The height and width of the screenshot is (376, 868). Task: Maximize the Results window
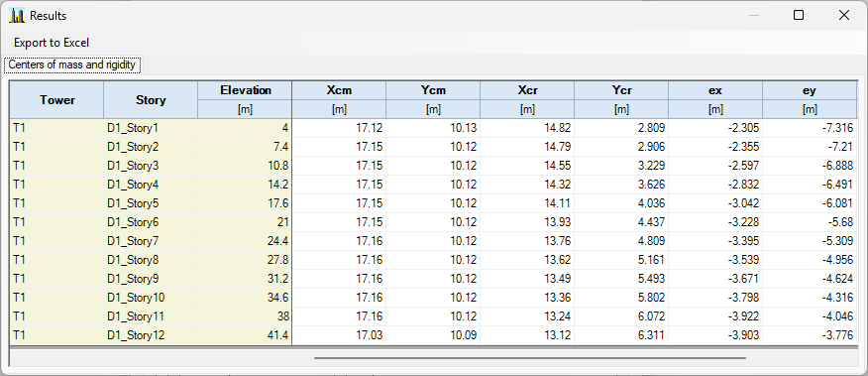[799, 16]
